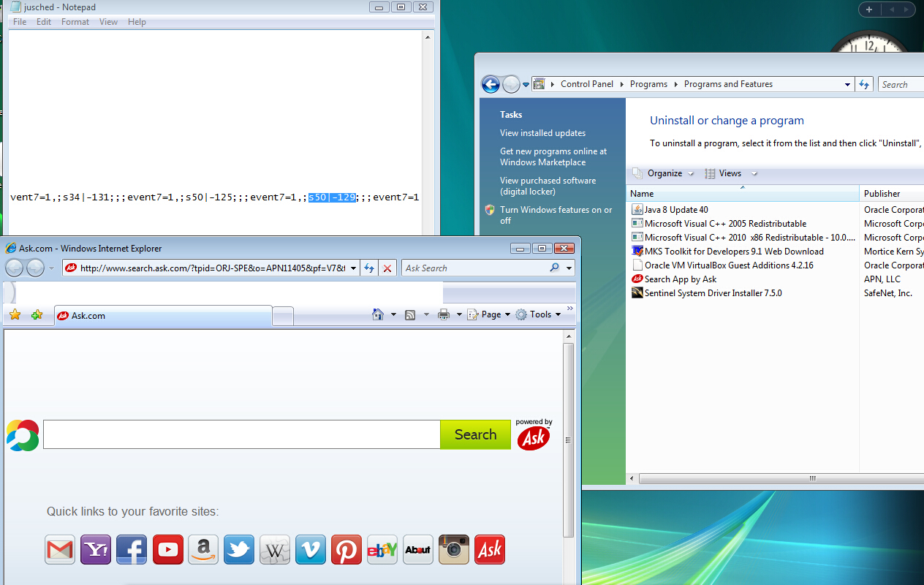Open the Views dropdown arrow

coord(754,173)
